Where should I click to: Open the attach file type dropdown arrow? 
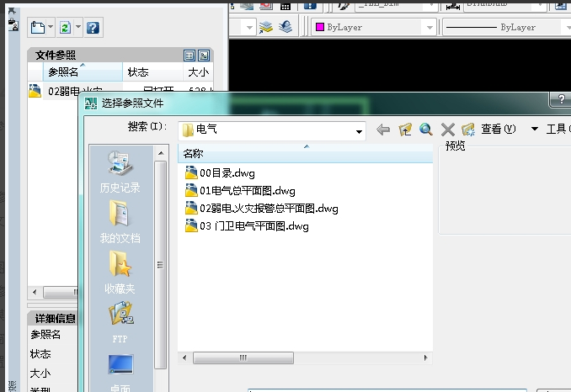coord(51,27)
